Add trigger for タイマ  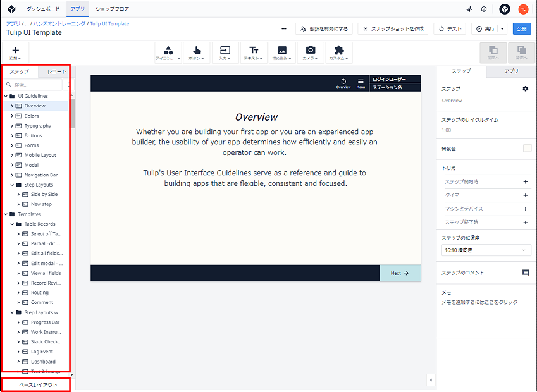tap(526, 195)
